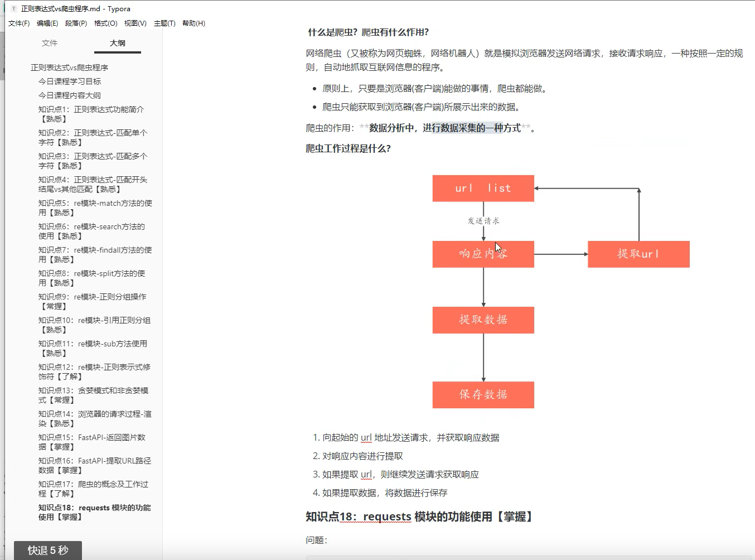The width and height of the screenshot is (755, 560).
Task: Select outline item 知识点14 浏览器的请求过程
Action: point(95,418)
